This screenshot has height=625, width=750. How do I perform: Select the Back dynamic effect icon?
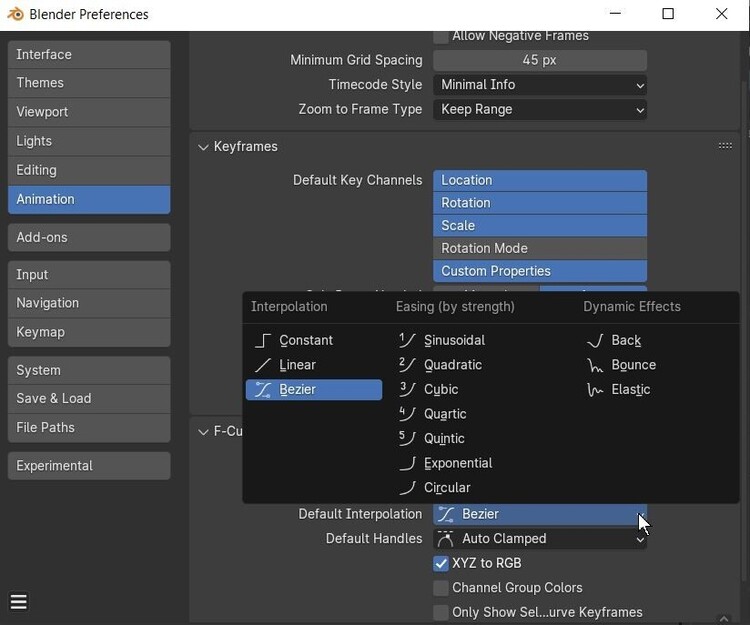[x=595, y=341]
